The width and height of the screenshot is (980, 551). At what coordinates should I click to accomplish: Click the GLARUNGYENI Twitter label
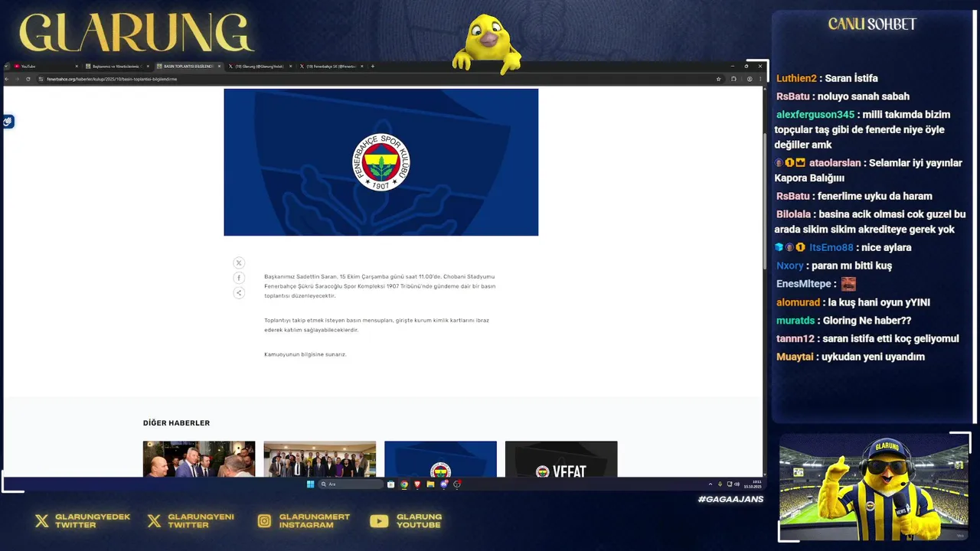click(x=201, y=521)
